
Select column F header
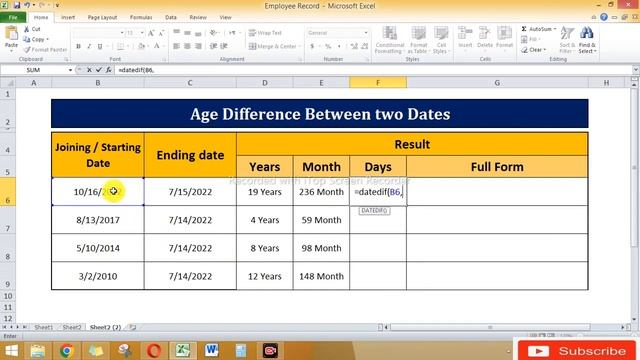tap(378, 83)
